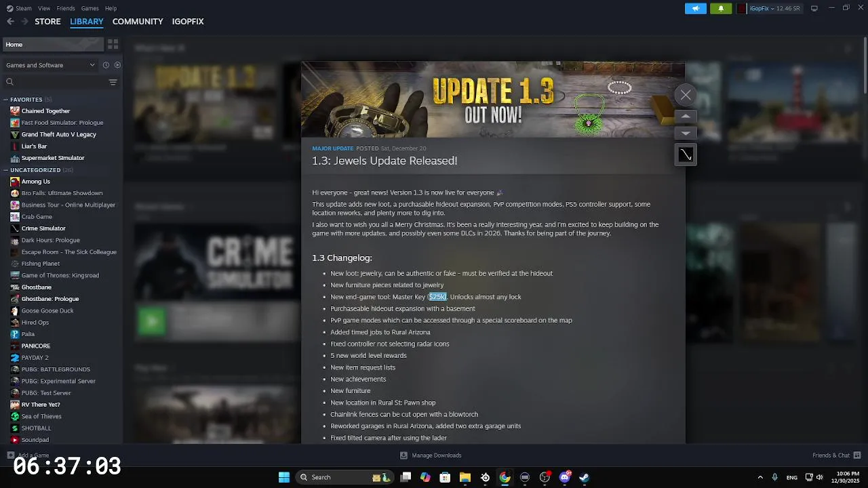Close the update news popup
The width and height of the screenshot is (868, 488).
point(686,95)
